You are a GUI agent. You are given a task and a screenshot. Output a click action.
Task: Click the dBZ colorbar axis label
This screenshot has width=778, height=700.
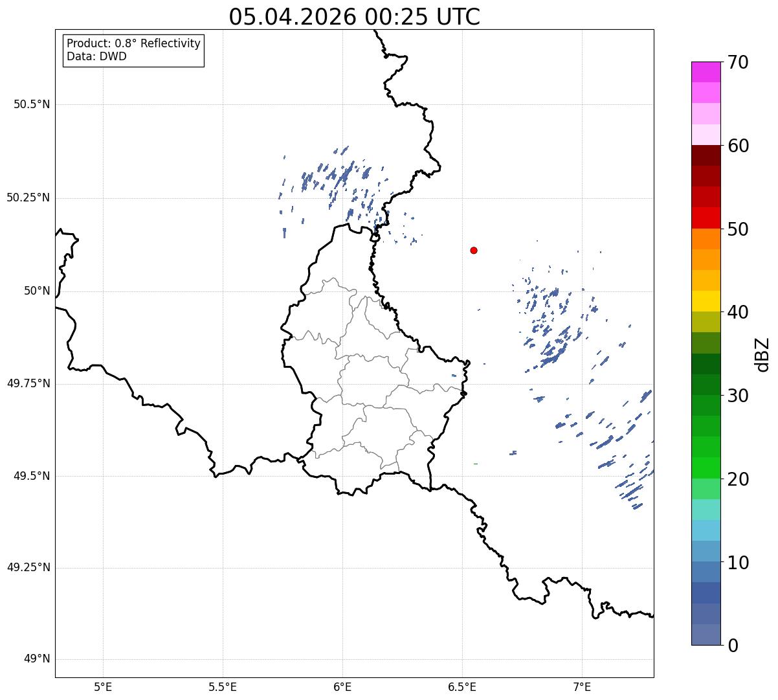point(762,354)
